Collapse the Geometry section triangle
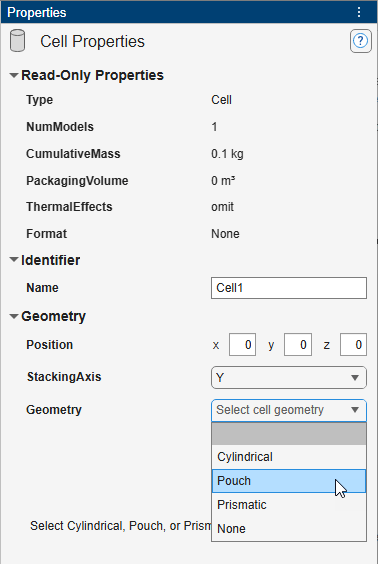Viewport: 378px width, 564px height. click(14, 317)
